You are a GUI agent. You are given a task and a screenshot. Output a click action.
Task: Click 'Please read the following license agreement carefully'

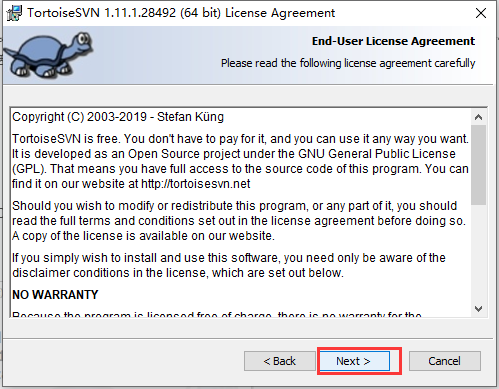click(x=348, y=63)
